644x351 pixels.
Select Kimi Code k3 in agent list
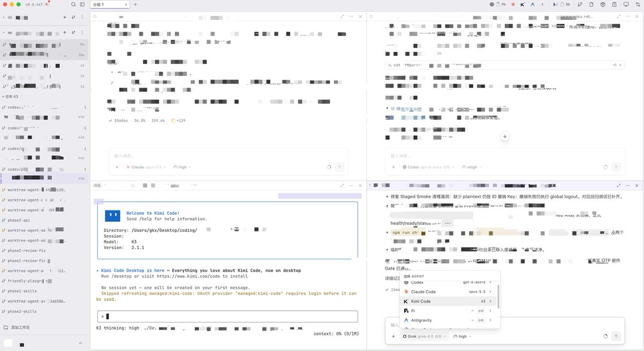coord(449,302)
